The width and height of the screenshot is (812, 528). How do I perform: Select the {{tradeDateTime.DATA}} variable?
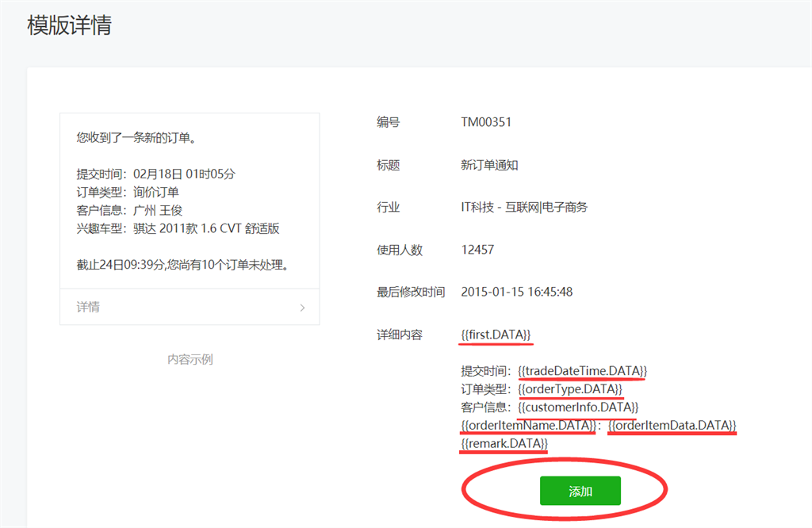(x=583, y=370)
